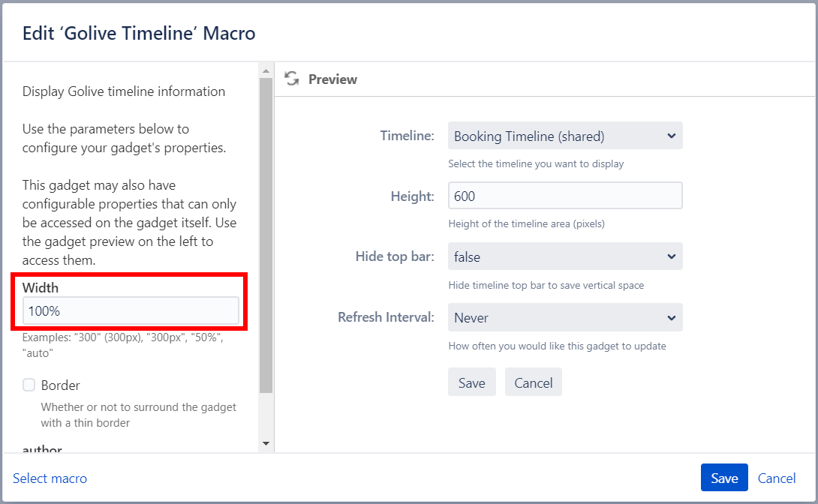
Task: Open the Select macro link
Action: click(x=50, y=478)
